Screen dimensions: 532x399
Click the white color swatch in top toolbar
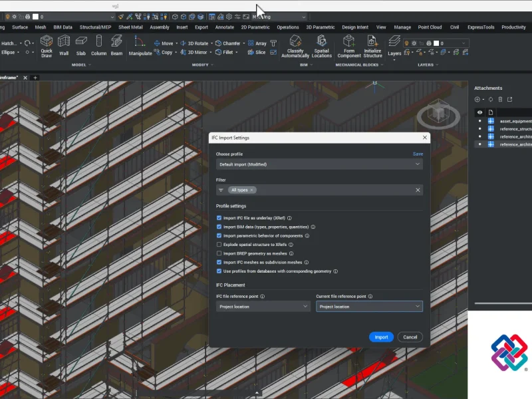click(35, 17)
